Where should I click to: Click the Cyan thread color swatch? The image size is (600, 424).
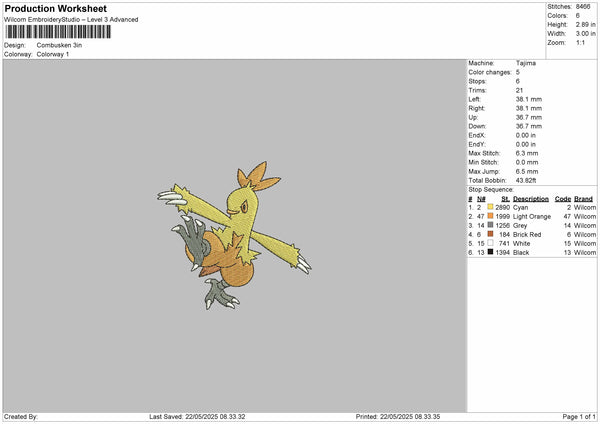coord(490,207)
